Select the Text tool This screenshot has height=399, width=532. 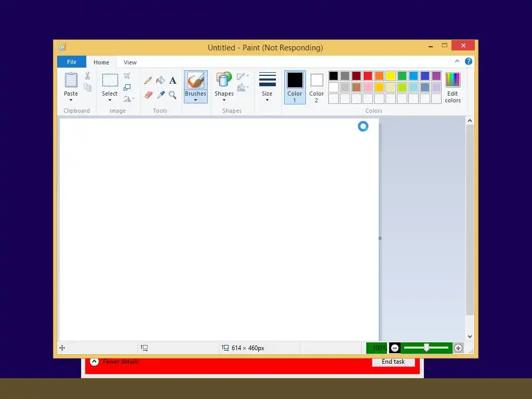point(172,81)
